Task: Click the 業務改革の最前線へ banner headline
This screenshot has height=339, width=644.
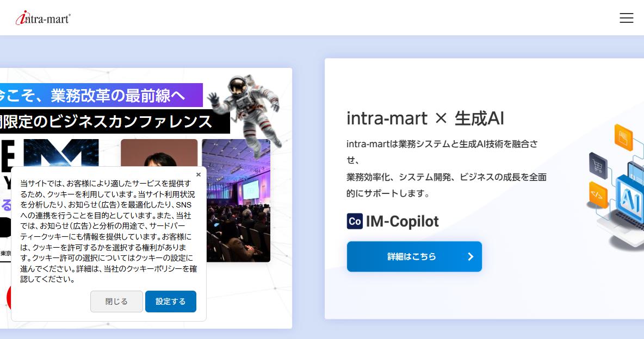Action: tap(101, 95)
